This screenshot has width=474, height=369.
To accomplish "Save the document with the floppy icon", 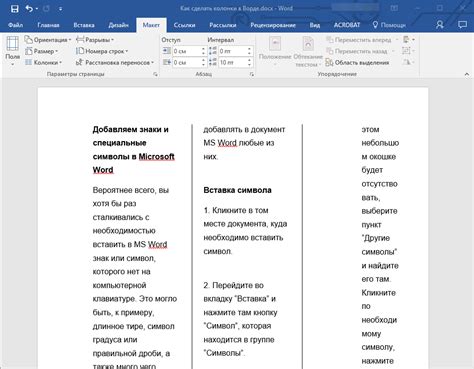I will click(x=15, y=9).
